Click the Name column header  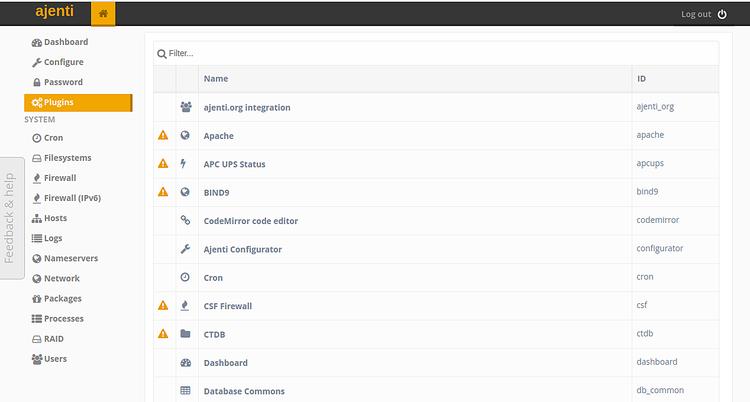(x=216, y=78)
